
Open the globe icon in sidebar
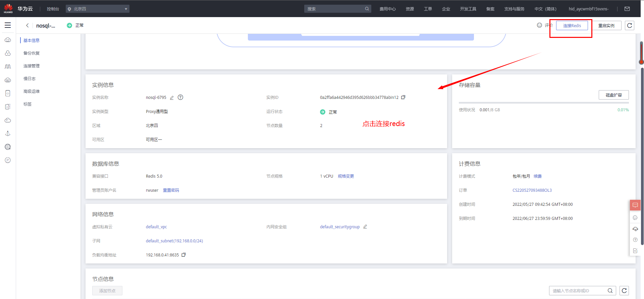(x=8, y=147)
